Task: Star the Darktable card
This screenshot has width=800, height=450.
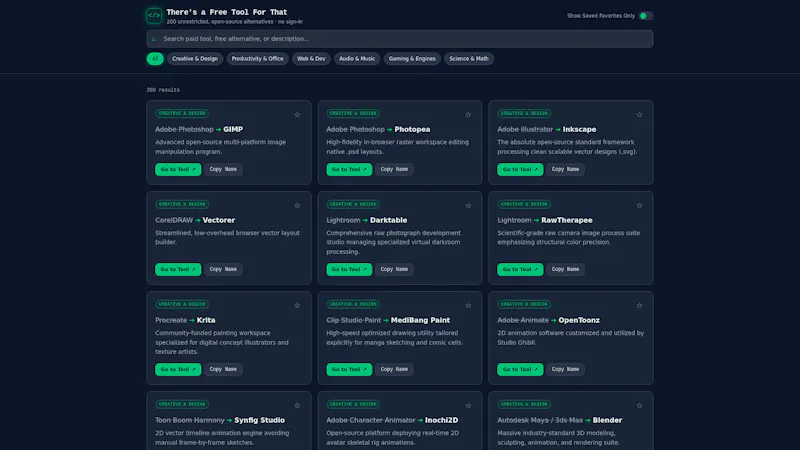Action: (x=468, y=206)
